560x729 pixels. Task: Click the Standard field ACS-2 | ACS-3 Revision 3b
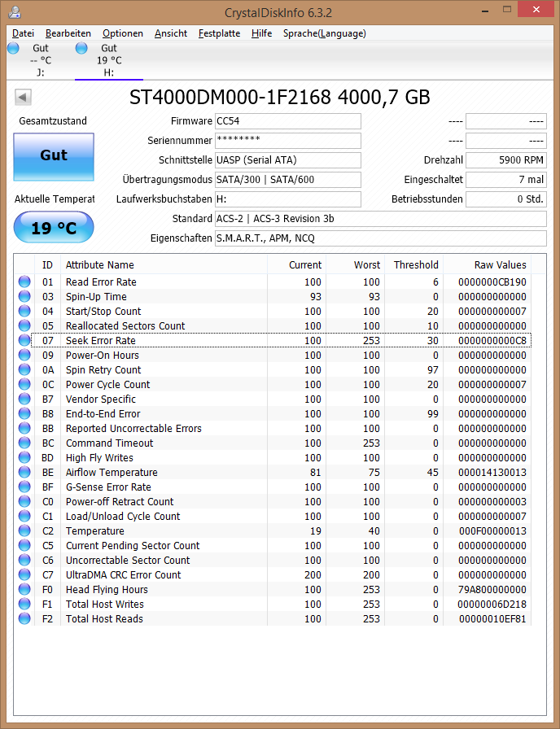tap(380, 219)
